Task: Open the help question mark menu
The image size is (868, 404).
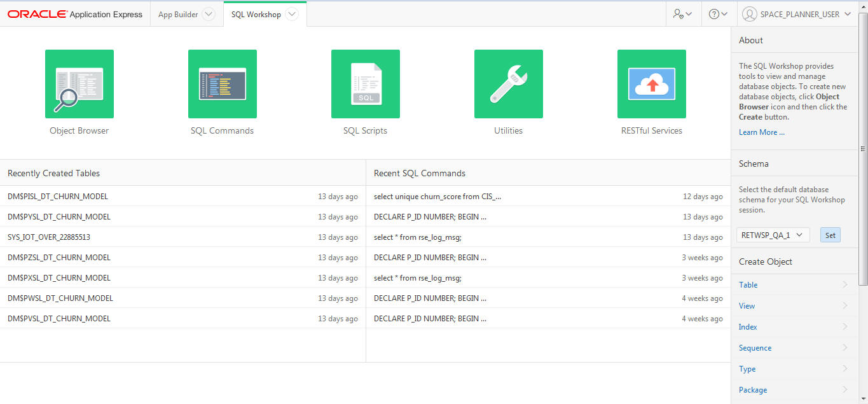Action: click(719, 14)
